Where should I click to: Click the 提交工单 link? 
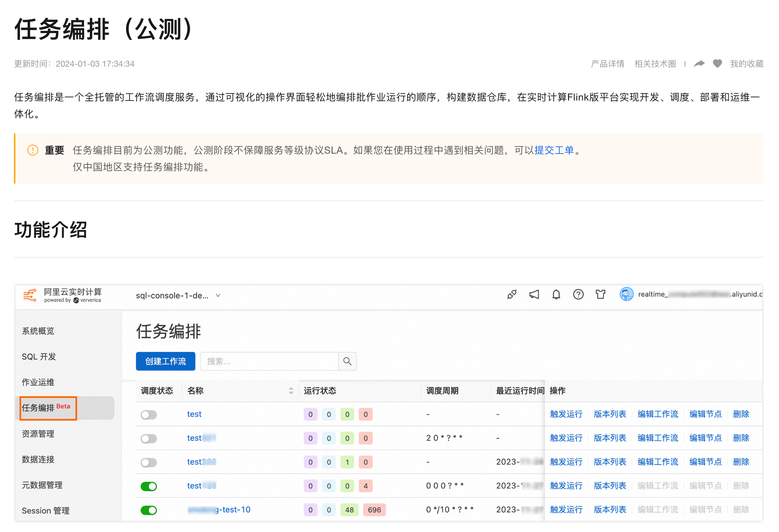pos(554,150)
